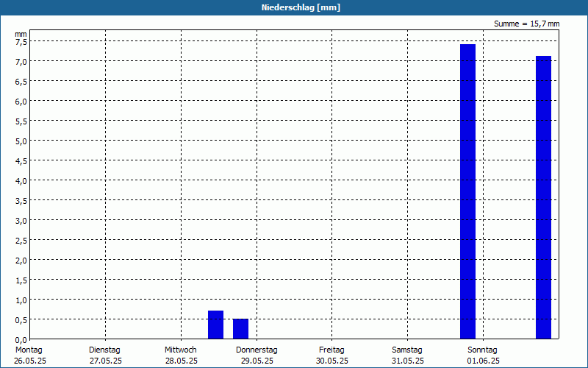Image resolution: width=588 pixels, height=368 pixels.
Task: Click the tallest blue bar on Samstag
Action: tap(467, 191)
